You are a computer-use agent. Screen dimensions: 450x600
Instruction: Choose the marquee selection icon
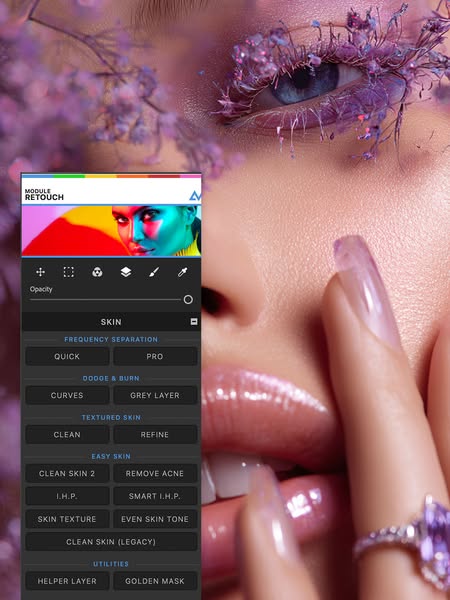pyautogui.click(x=68, y=272)
